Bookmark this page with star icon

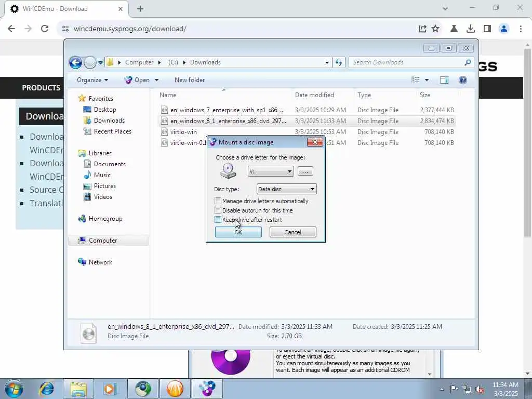435,29
